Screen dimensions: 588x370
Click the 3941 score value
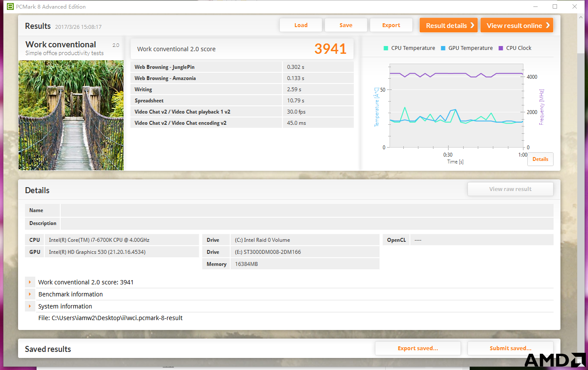pos(330,49)
